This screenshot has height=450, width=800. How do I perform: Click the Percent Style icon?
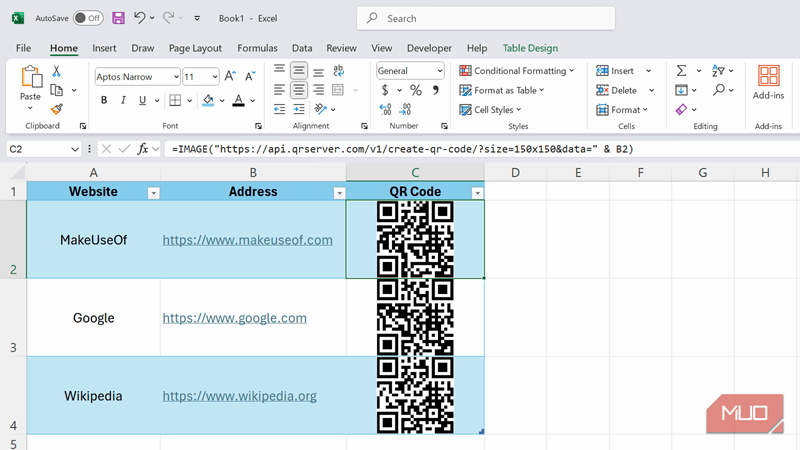pyautogui.click(x=415, y=90)
